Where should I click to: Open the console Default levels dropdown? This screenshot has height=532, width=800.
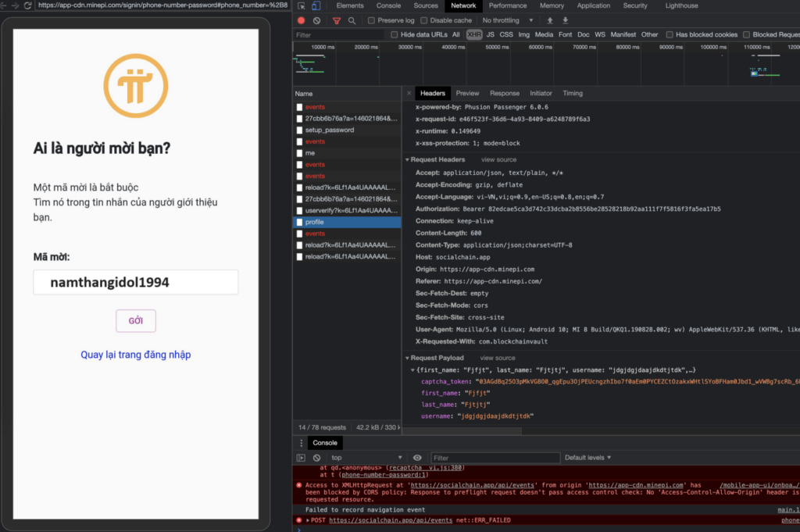coord(587,458)
